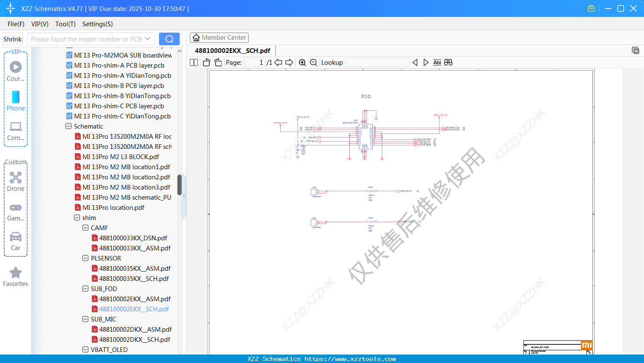Click the XZZ Schematics app logo

[x=11, y=8]
